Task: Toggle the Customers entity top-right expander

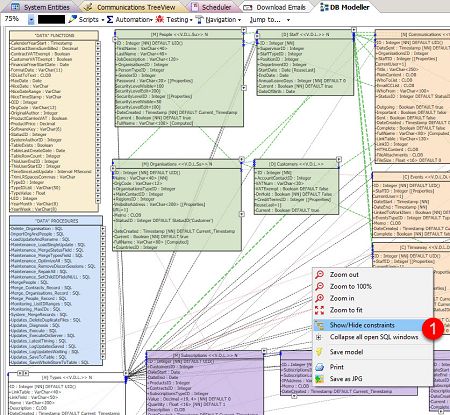Action: click(x=339, y=159)
